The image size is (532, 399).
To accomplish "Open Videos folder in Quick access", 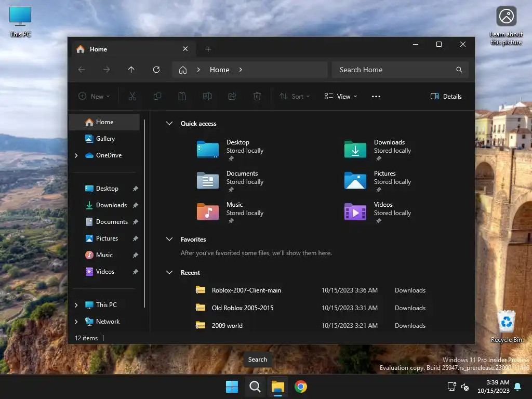I will [x=378, y=212].
